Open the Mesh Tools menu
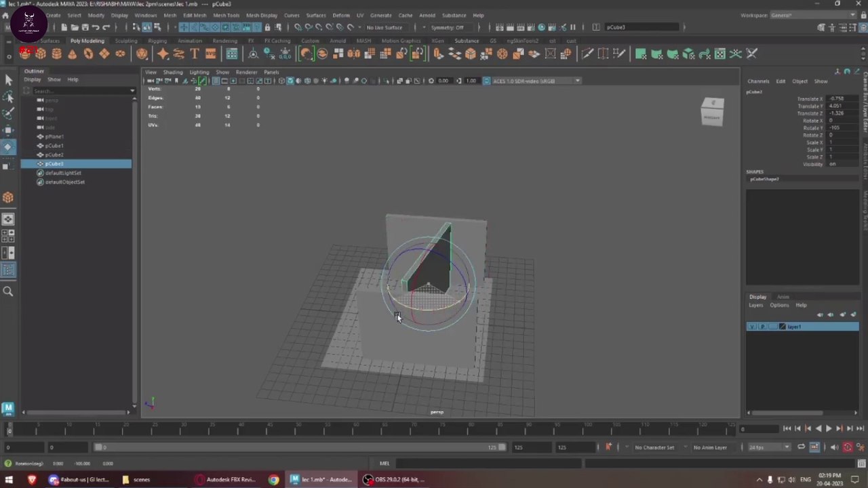This screenshot has height=488, width=868. [x=226, y=15]
